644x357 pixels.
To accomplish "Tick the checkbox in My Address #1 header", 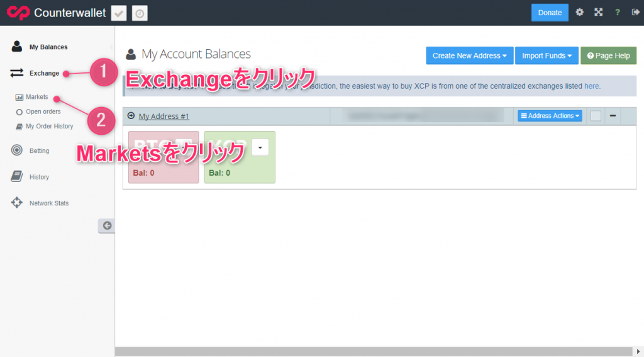I will click(x=596, y=116).
